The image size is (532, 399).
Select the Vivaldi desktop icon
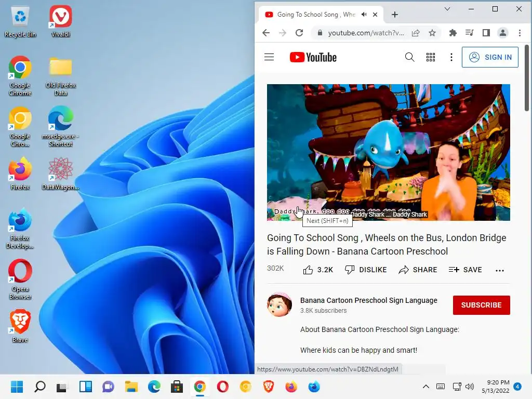pos(60,21)
